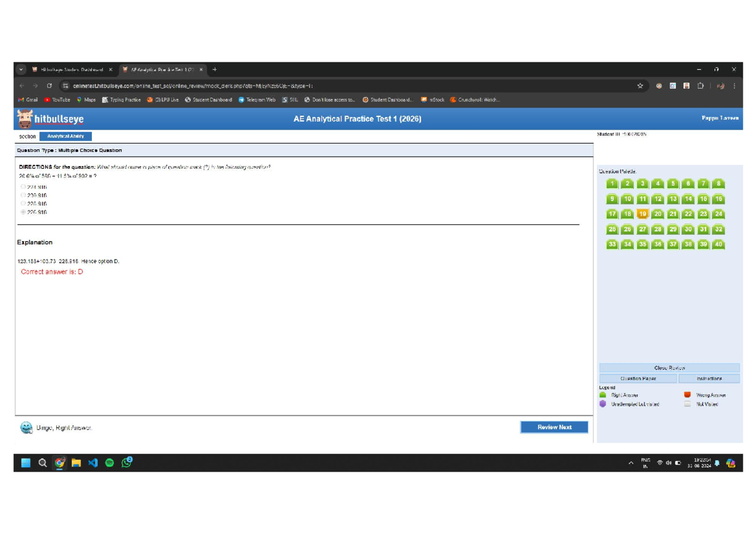Screen dimensions: 756x534
Task: Expand the hidden icons in the system tray
Action: coord(631,462)
